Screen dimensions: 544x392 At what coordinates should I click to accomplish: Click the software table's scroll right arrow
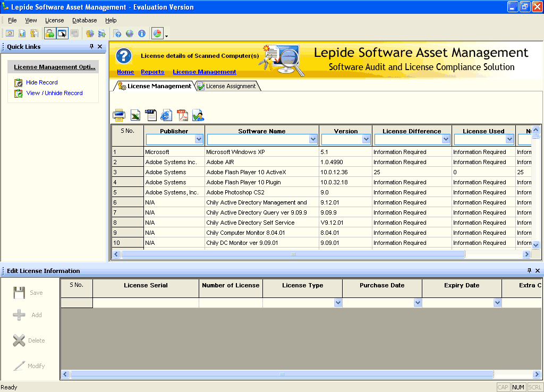[526, 254]
